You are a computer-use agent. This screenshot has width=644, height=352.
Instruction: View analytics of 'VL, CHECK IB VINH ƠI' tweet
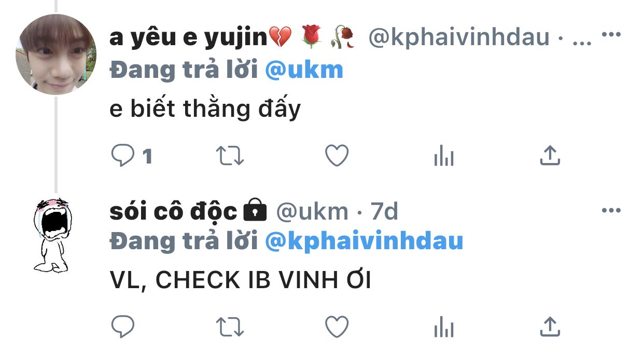[444, 327]
